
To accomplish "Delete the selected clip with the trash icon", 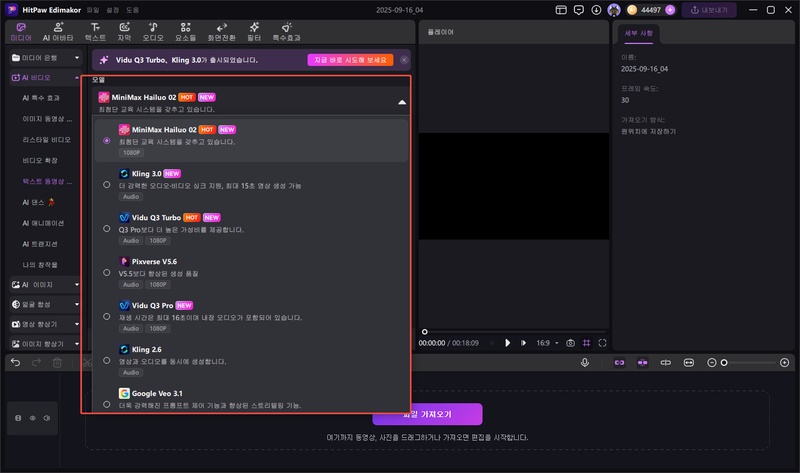I will coord(57,362).
